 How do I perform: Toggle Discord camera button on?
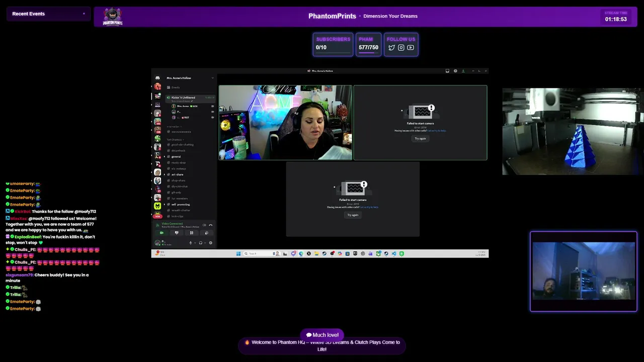[162, 233]
